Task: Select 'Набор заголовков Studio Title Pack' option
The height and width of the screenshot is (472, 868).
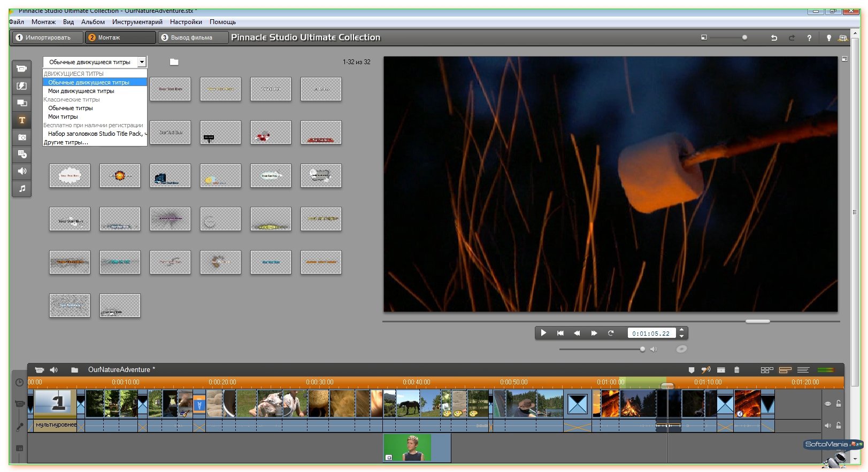Action: click(95, 134)
